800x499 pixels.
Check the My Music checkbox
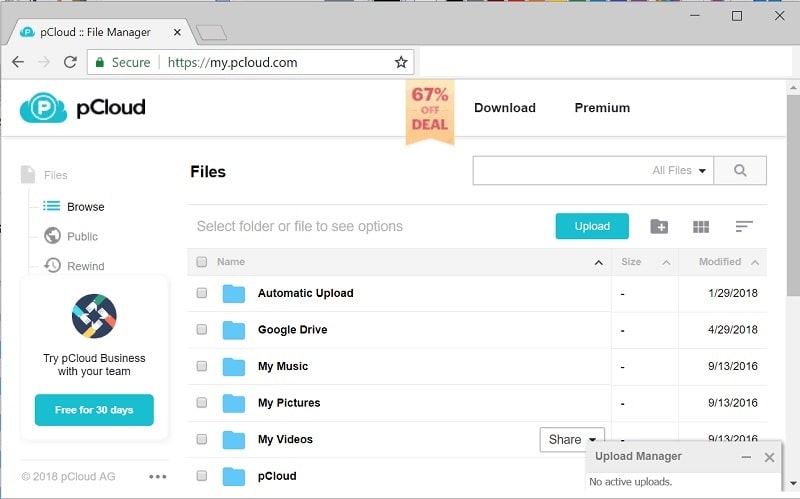(202, 366)
